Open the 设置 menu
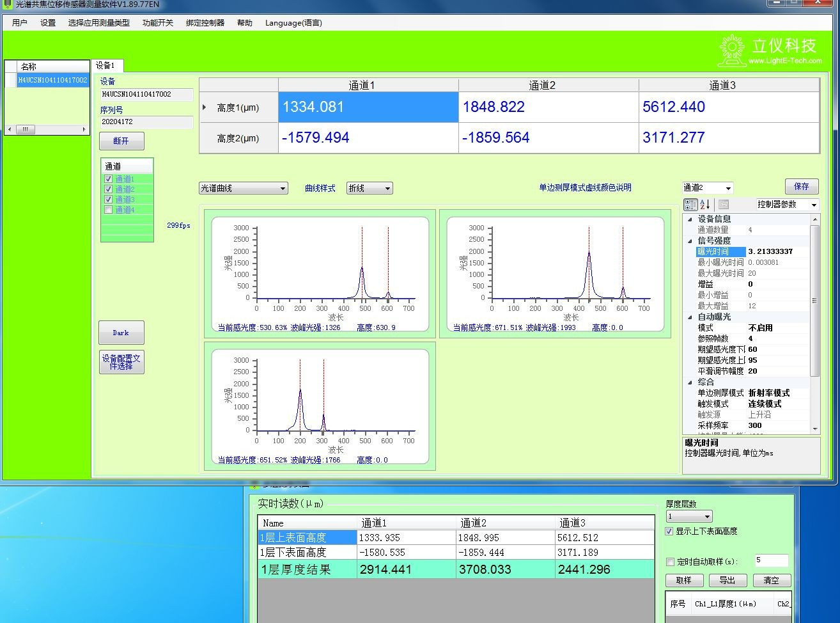840x623 pixels. pos(48,23)
